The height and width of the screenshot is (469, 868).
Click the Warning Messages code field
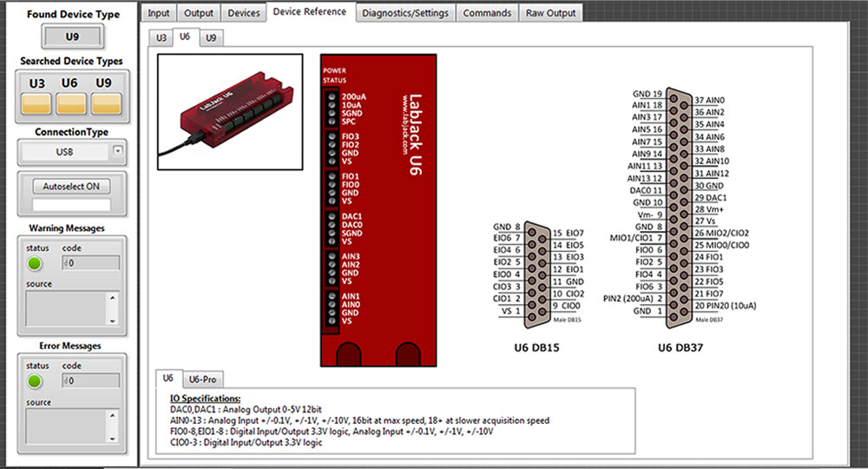(91, 263)
